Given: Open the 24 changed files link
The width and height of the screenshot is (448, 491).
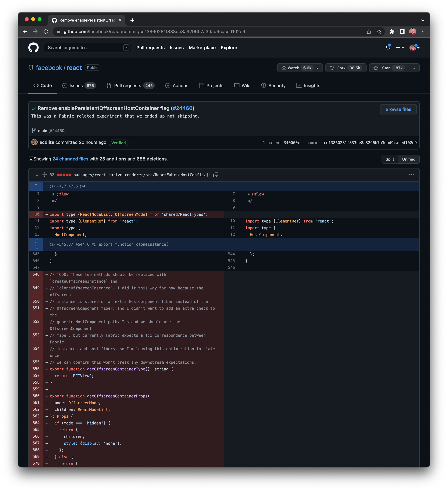Looking at the screenshot, I should point(70,159).
